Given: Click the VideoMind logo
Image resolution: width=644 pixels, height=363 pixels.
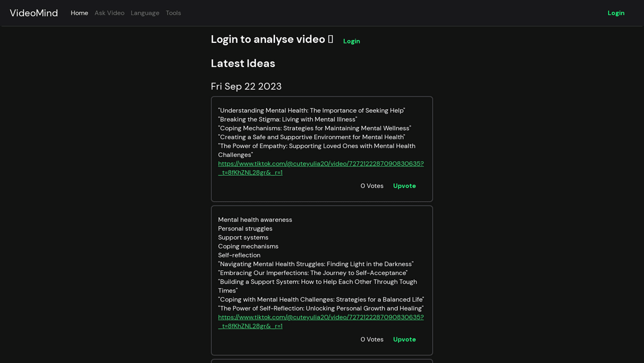Looking at the screenshot, I should (34, 13).
